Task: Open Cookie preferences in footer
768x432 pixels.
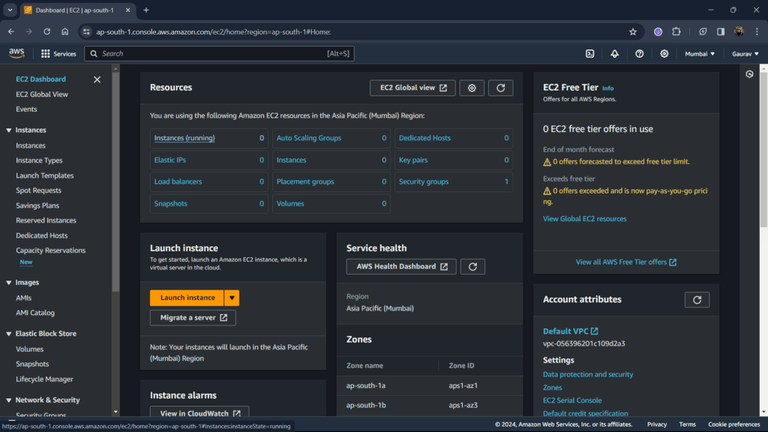Action: pos(734,425)
